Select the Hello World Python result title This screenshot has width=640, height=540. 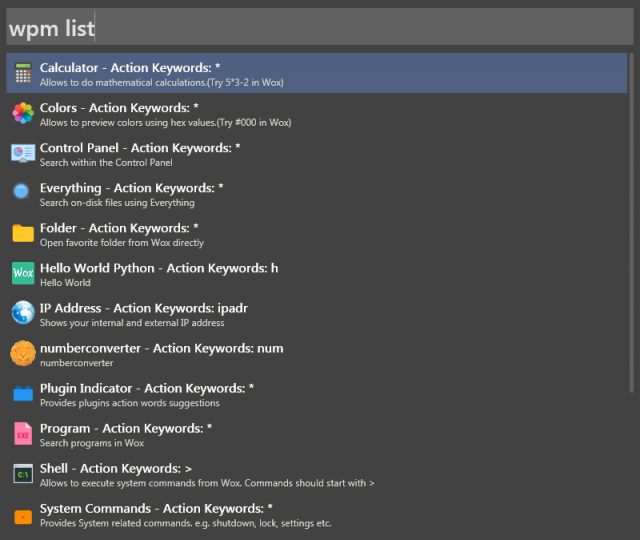158,268
